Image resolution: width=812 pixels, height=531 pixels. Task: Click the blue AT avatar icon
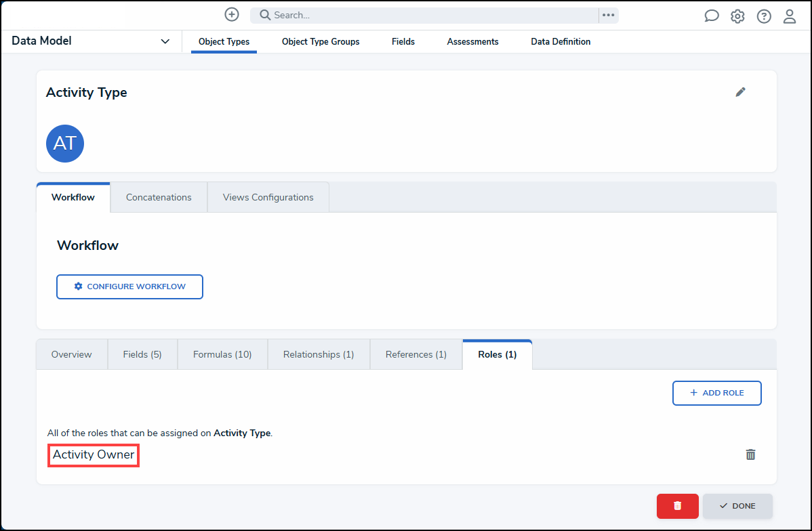click(65, 144)
